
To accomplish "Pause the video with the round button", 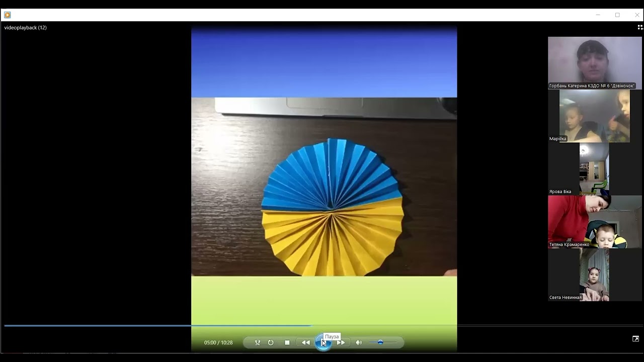I will (x=323, y=342).
